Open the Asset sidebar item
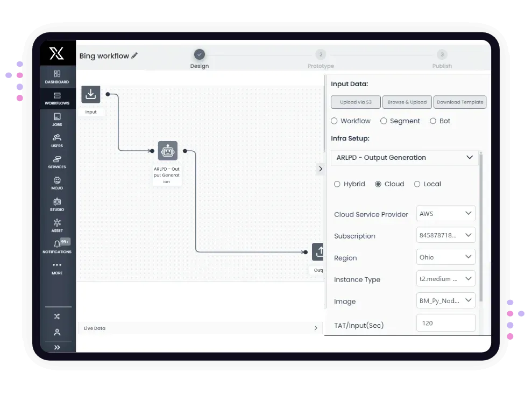Screen dimensions: 532x393 pos(57,226)
